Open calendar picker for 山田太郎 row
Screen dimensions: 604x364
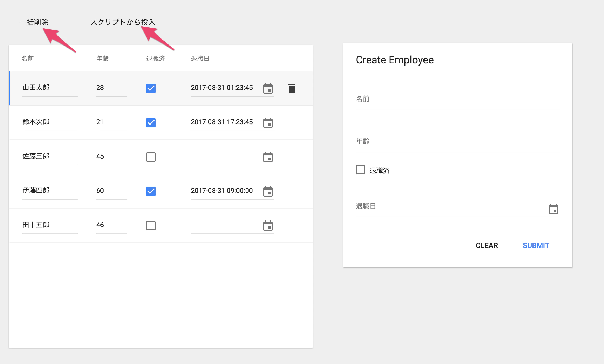click(x=268, y=88)
